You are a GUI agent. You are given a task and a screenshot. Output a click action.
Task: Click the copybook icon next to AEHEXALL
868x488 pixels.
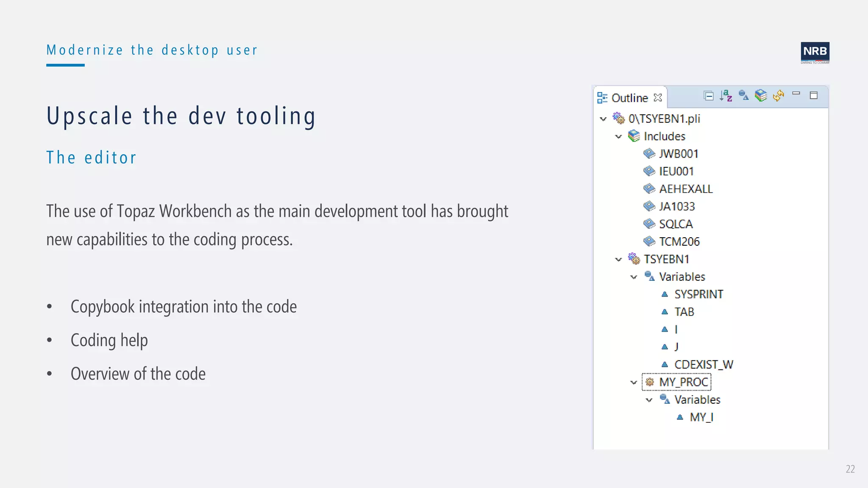pyautogui.click(x=649, y=189)
